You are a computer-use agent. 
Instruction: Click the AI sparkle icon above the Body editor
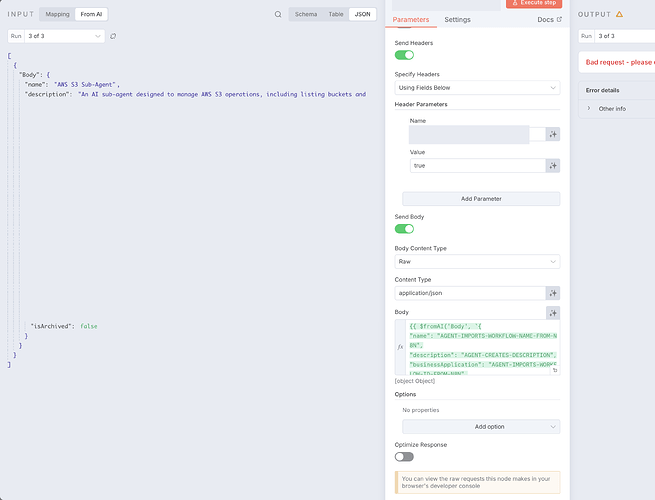pyautogui.click(x=553, y=313)
